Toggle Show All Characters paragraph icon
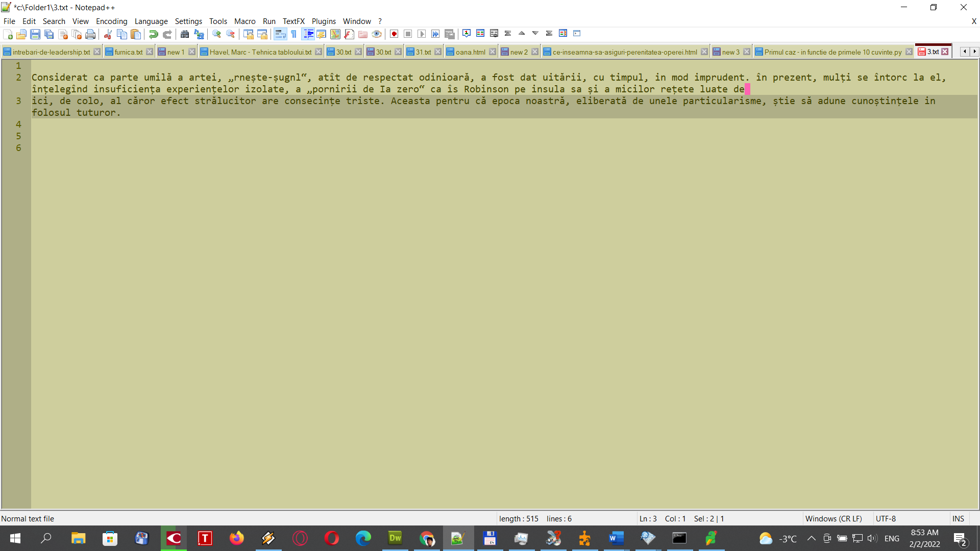Viewport: 980px width, 551px height. pos(294,34)
